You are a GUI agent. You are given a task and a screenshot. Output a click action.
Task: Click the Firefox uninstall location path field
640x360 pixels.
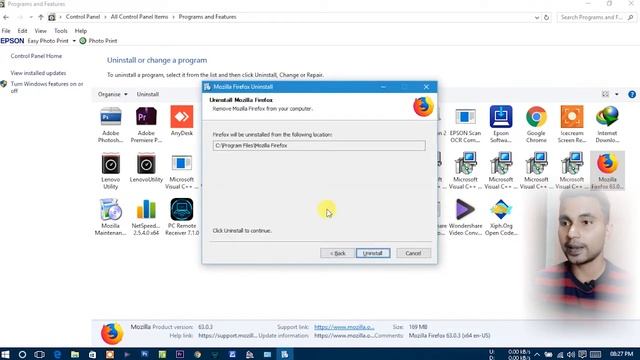tap(319, 145)
